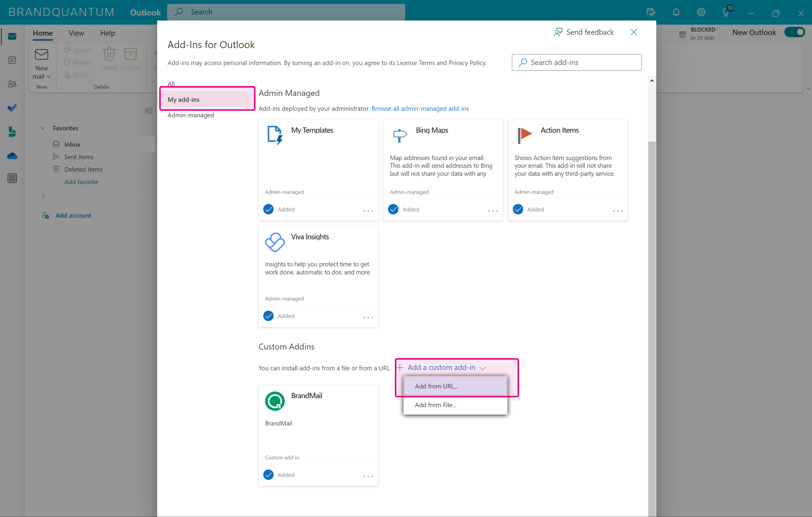This screenshot has width=812, height=517.
Task: Click the BrandMail logo icon
Action: (x=275, y=401)
